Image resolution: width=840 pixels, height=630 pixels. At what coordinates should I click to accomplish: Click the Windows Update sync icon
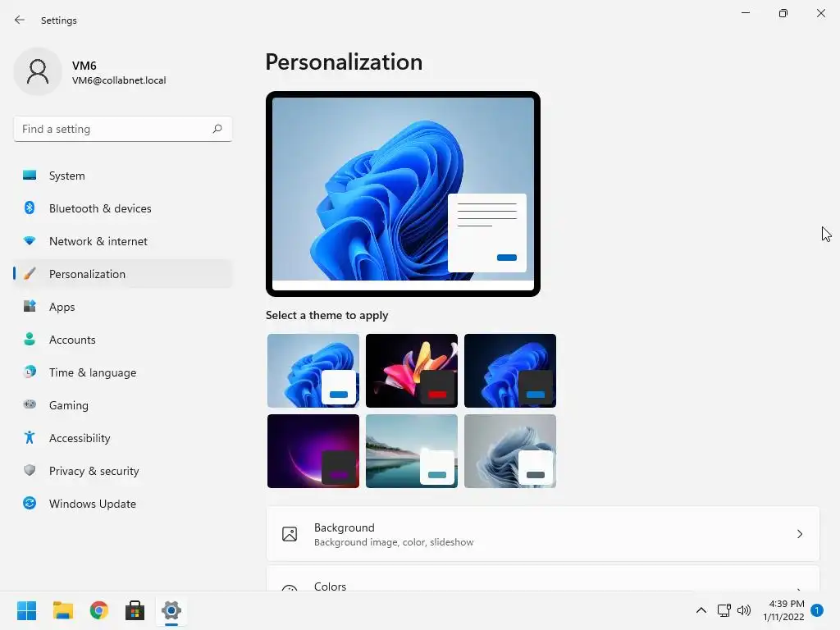[30, 503]
